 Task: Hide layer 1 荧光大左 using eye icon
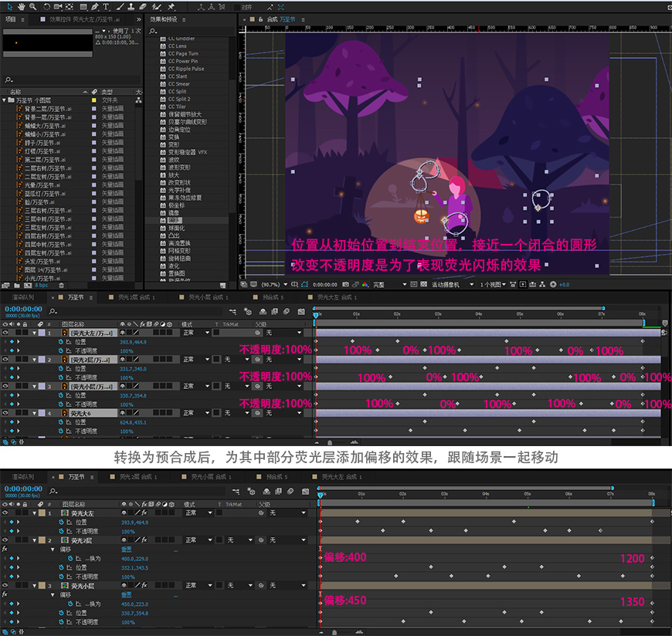click(5, 333)
